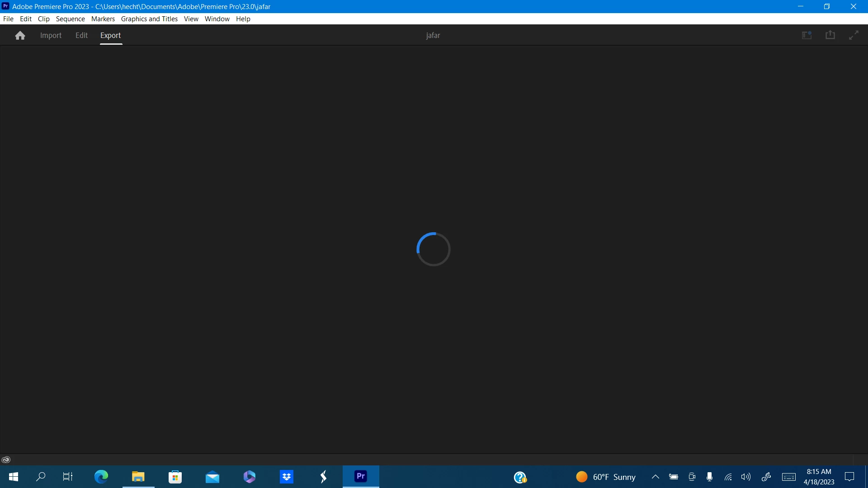Open the Sequence menu
Image resolution: width=868 pixels, height=488 pixels.
coord(70,19)
